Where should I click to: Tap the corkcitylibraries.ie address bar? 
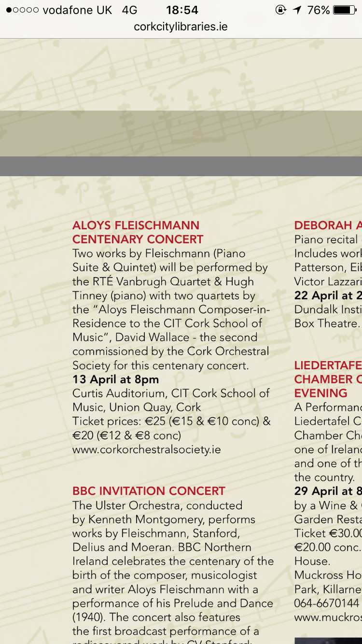pos(181,27)
